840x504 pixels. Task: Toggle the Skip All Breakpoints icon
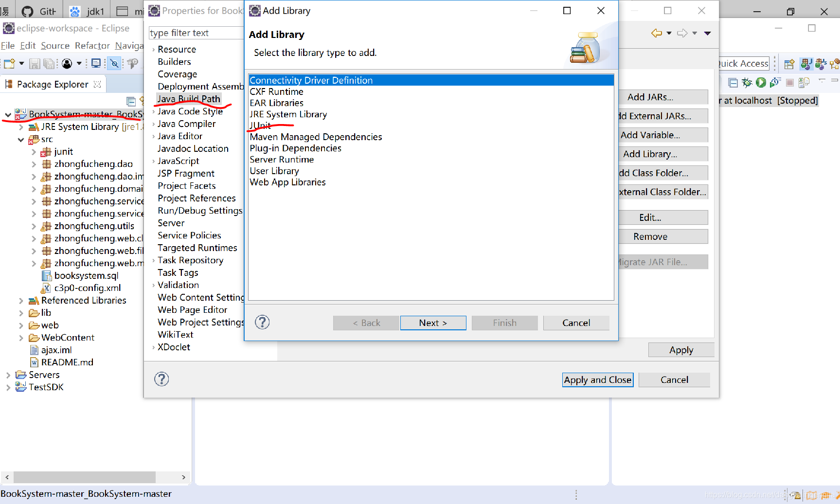114,63
